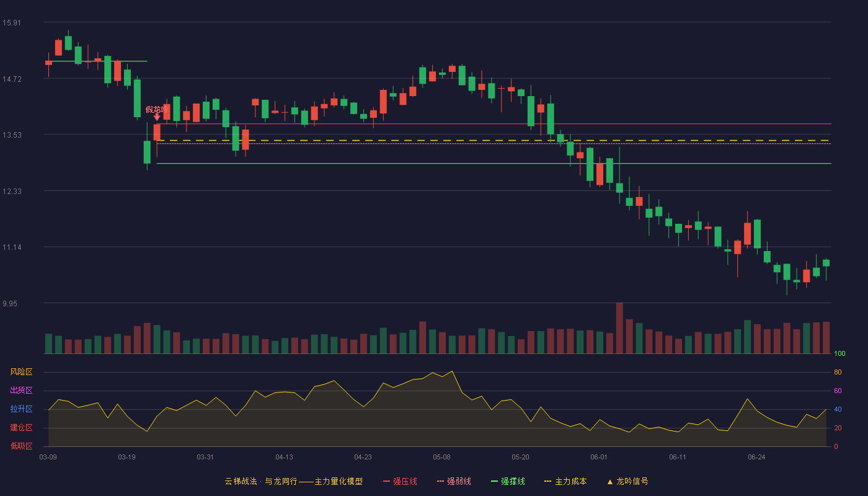Click the magenta 60 indicator axis label
This screenshot has width=868, height=496.
click(x=838, y=391)
